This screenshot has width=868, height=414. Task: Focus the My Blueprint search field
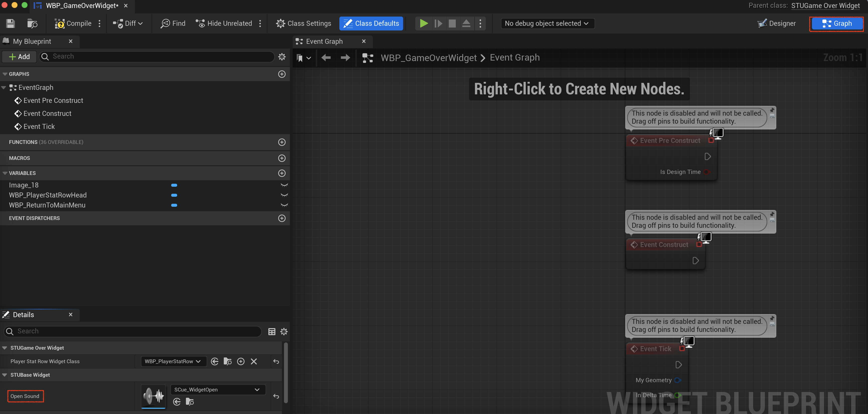[157, 57]
